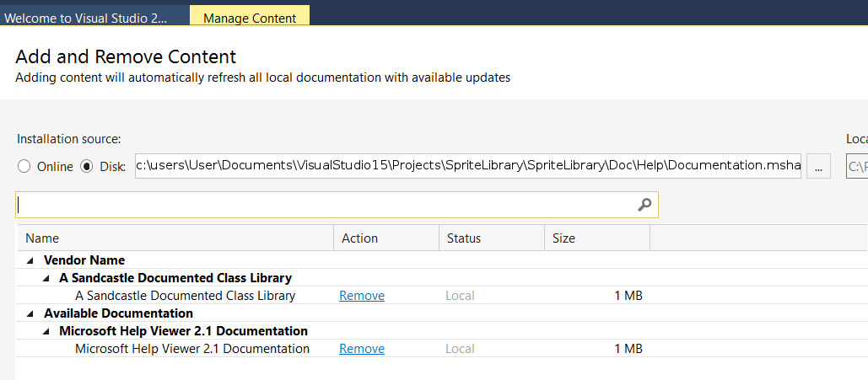Sort by Name column header
This screenshot has width=868, height=380.
click(x=175, y=238)
